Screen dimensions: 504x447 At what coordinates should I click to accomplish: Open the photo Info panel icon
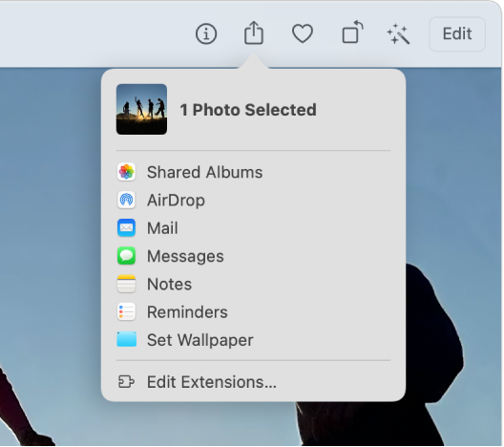click(206, 33)
